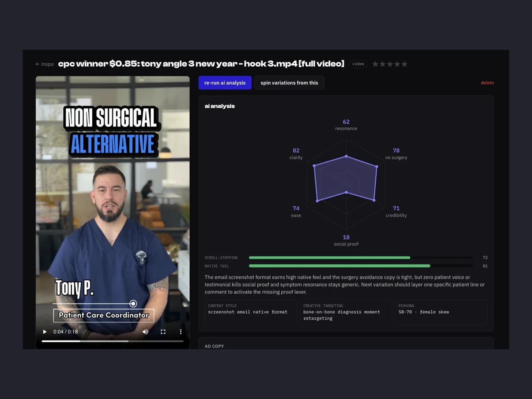This screenshot has width=532, height=399.
Task: Click the 0:04 / 0:18 time display
Action: [x=66, y=332]
